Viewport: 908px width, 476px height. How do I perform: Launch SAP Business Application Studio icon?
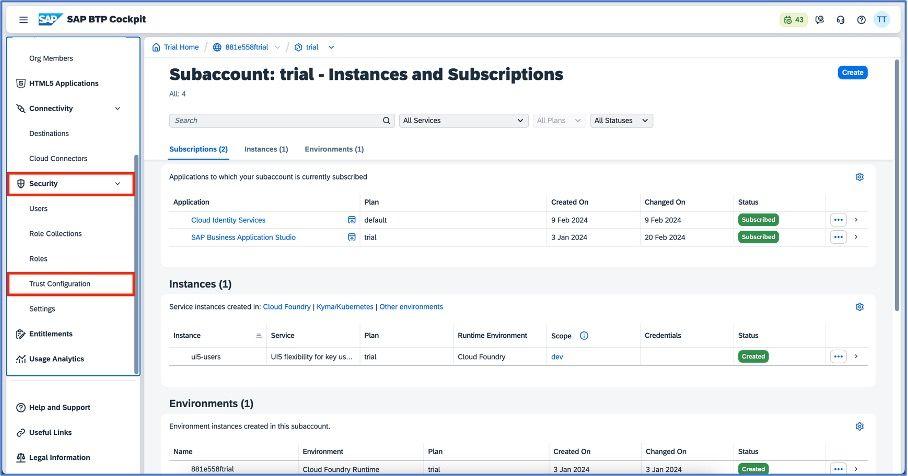[x=352, y=237]
